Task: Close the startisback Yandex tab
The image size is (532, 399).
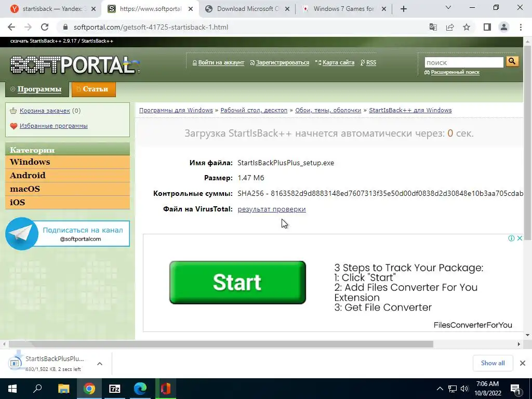Action: click(94, 9)
